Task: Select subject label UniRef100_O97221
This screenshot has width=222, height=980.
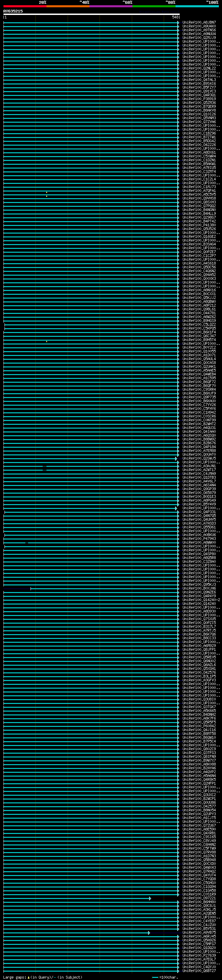Action: (199, 898)
